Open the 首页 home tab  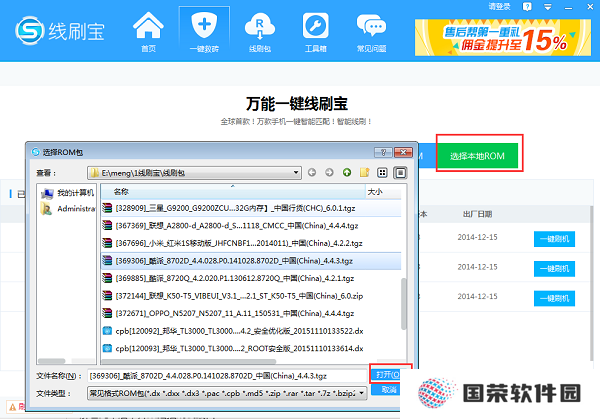click(x=148, y=32)
